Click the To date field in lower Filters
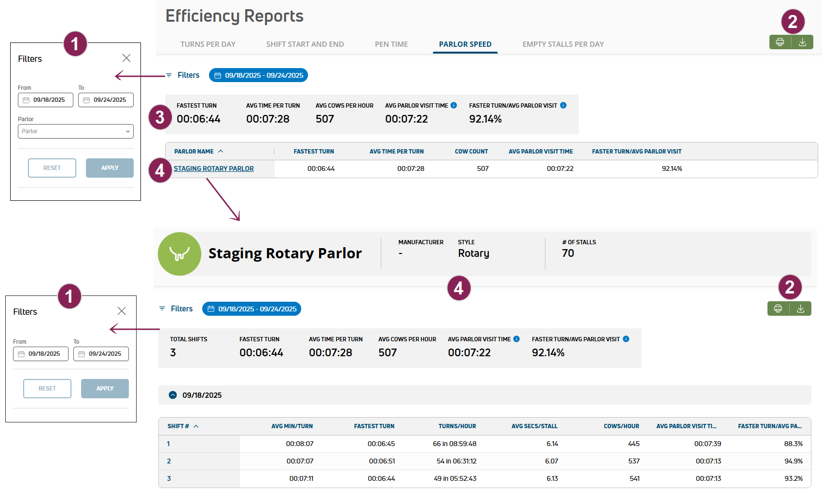822x504 pixels. click(101, 354)
